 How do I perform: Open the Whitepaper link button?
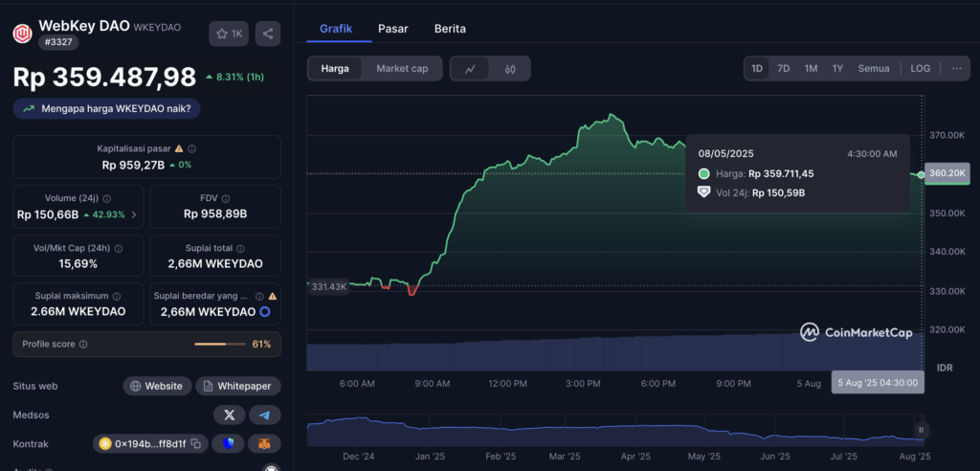238,386
